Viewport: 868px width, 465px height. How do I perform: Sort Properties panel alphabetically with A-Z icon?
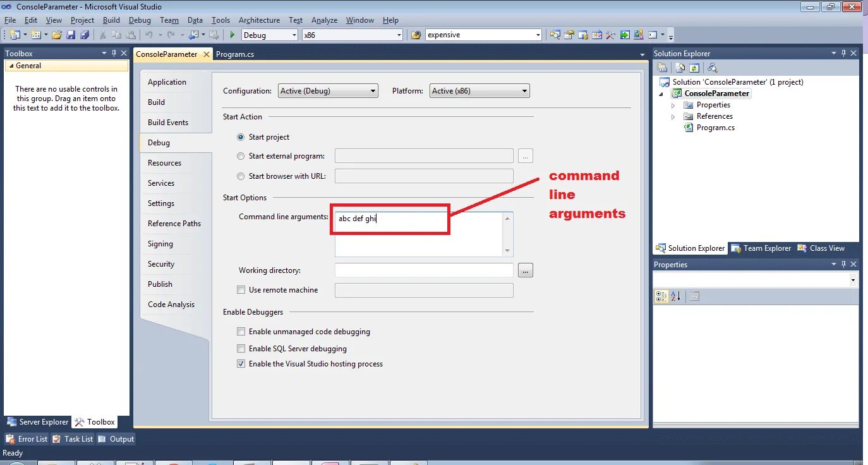[x=675, y=296]
